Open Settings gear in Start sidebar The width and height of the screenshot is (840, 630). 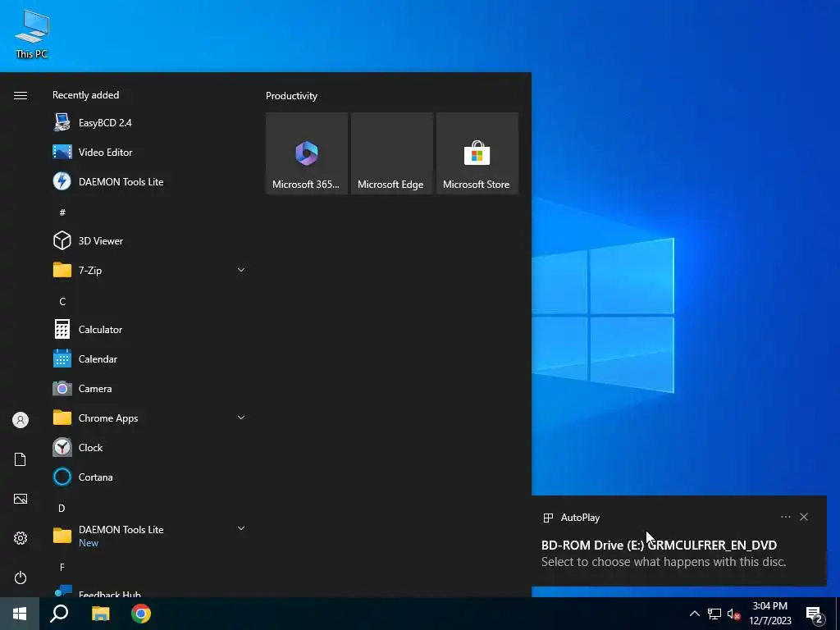[x=21, y=538]
